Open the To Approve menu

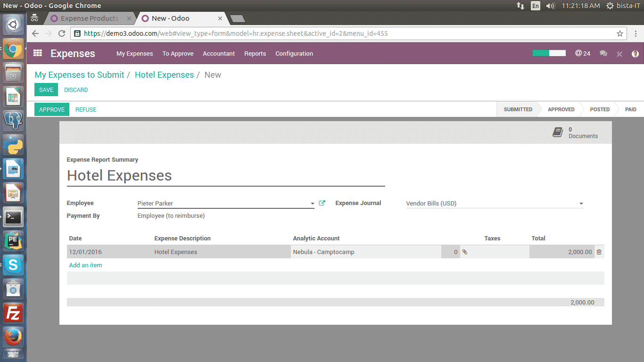point(178,54)
